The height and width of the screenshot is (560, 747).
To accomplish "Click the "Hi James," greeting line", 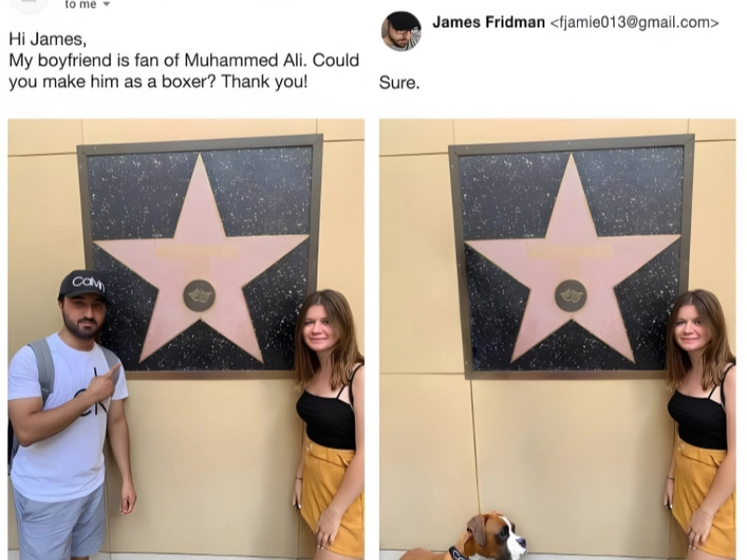I will [x=48, y=39].
